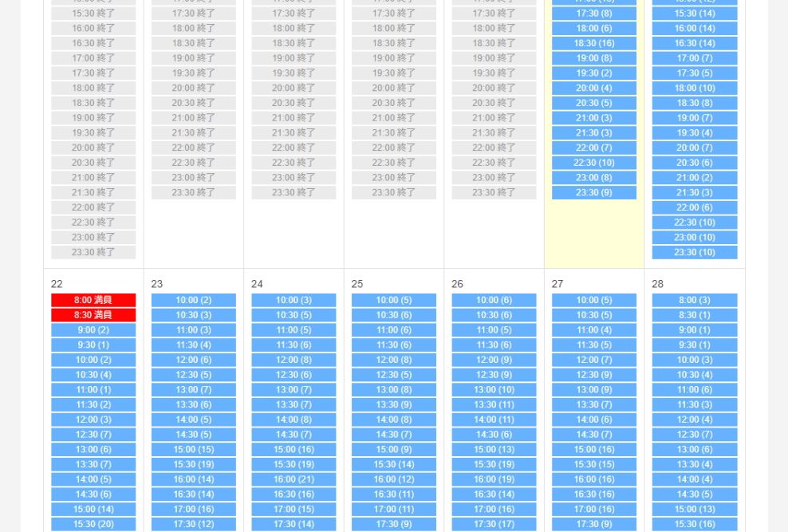Book the 17:30 (17) slot on day 26
This screenshot has width=788, height=532.
pos(494,524)
